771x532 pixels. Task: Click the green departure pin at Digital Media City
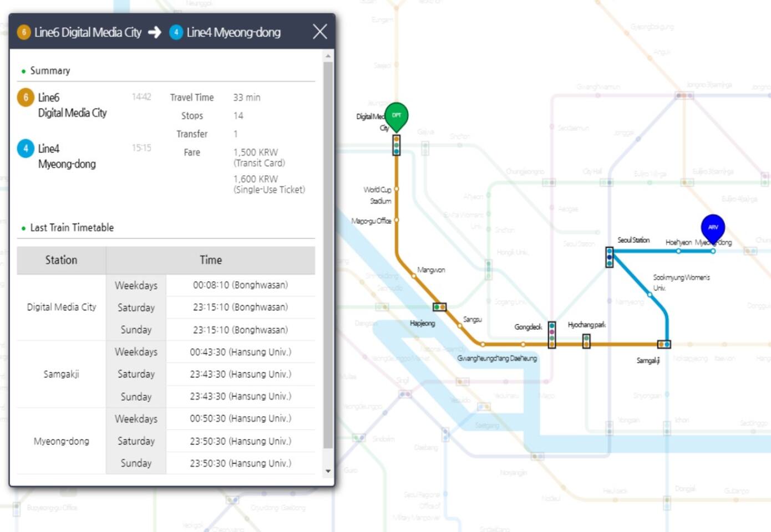(x=396, y=116)
